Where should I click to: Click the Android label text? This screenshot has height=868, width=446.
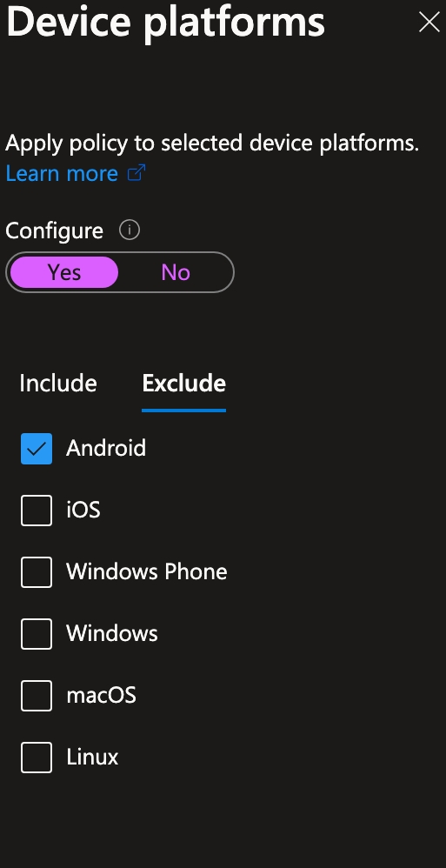(x=106, y=449)
